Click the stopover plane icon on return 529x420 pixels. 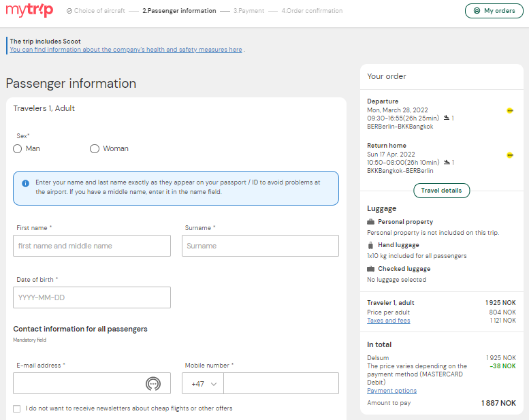[447, 162]
